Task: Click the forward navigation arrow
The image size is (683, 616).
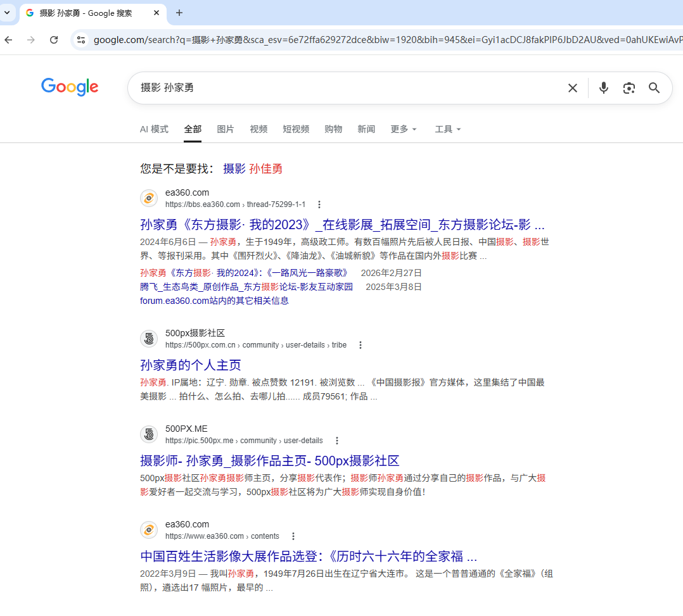Action: (31, 39)
